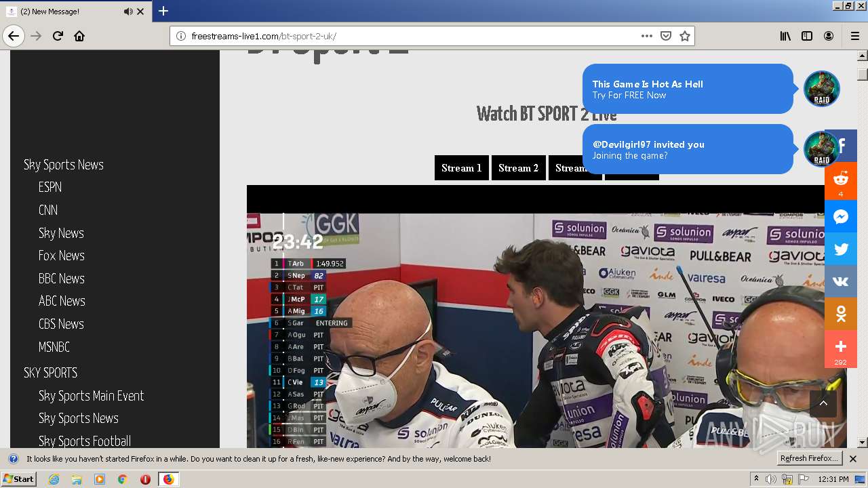Click page scrollbar down arrow
Viewport: 868px width, 488px height.
click(863, 443)
